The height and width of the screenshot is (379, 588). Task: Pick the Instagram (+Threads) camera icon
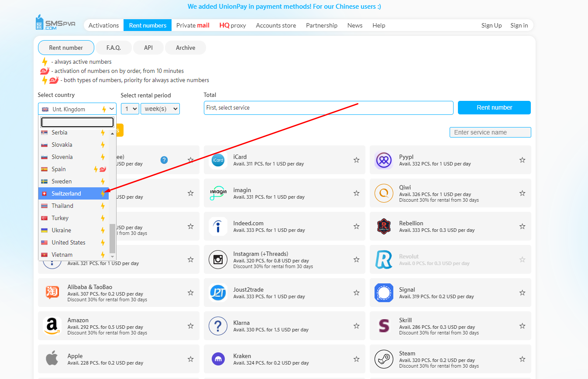coord(218,260)
